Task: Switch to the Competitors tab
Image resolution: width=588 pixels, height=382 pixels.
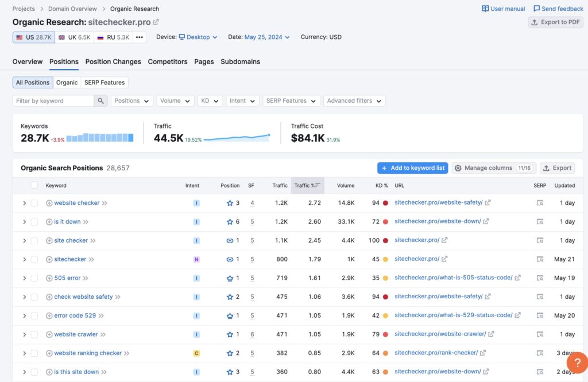Action: pos(168,61)
